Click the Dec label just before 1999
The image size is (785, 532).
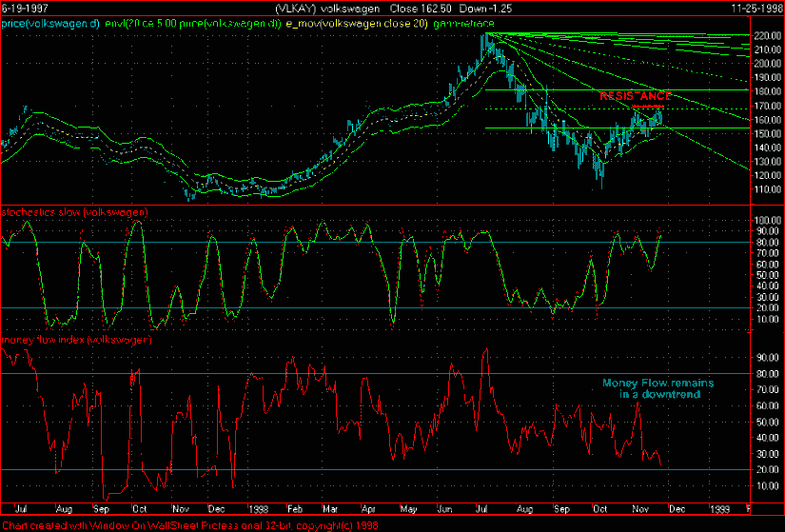(x=677, y=509)
